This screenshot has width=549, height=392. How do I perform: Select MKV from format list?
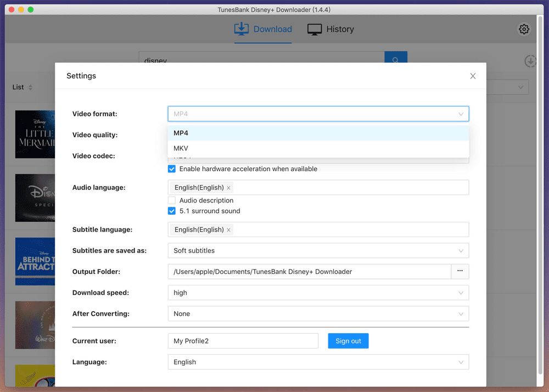(x=318, y=148)
